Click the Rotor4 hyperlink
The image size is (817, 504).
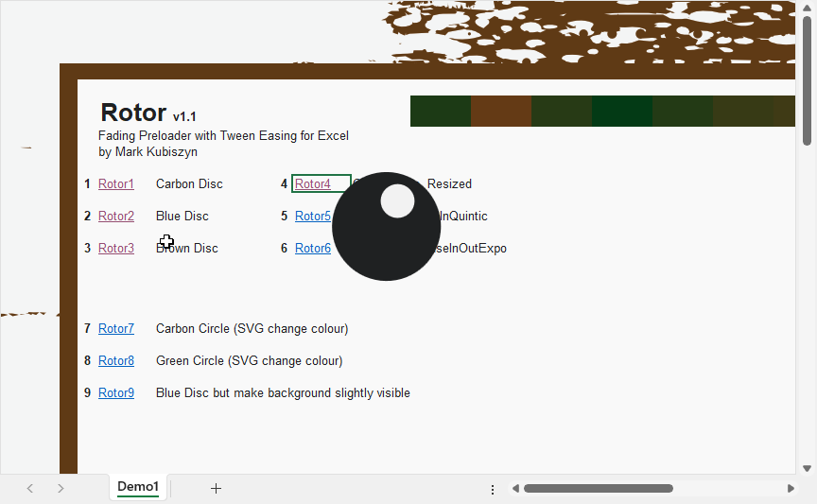pos(312,184)
